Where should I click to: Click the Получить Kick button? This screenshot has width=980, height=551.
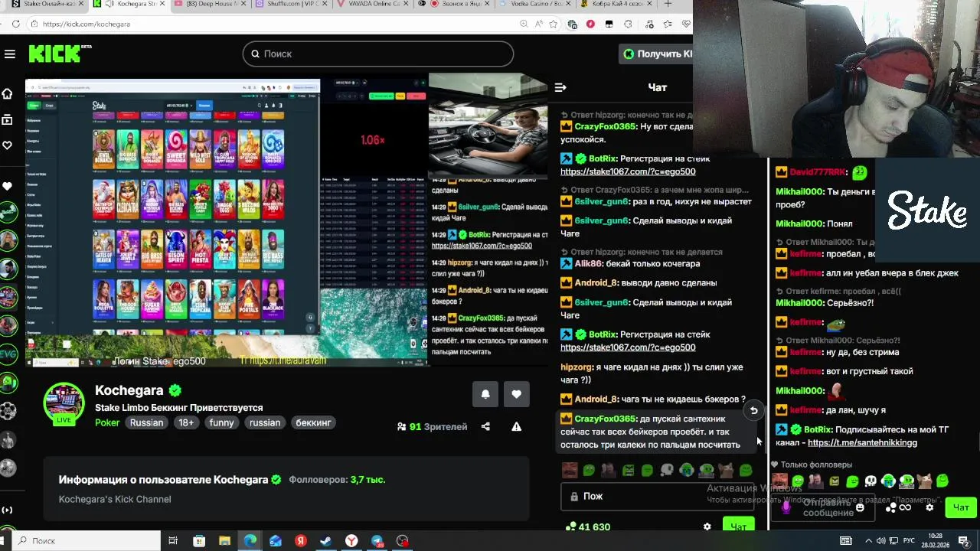[656, 54]
